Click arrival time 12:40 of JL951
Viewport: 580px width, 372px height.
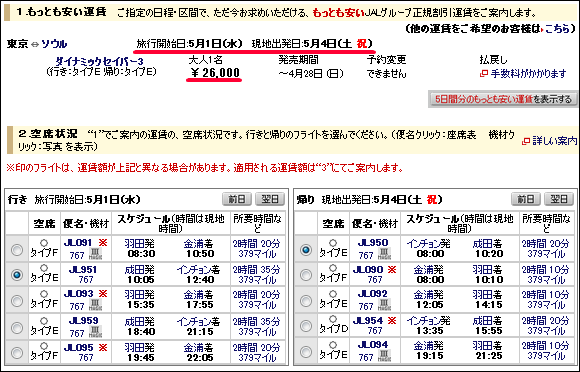[200, 280]
